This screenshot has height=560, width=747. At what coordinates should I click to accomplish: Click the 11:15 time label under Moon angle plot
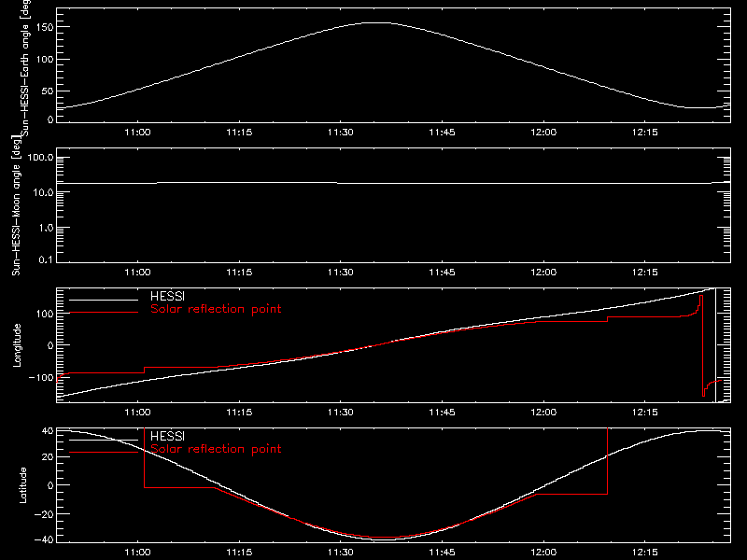[x=239, y=273]
